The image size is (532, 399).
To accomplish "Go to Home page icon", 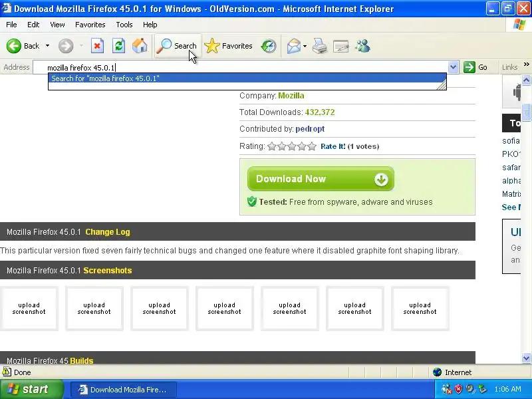I will (140, 46).
